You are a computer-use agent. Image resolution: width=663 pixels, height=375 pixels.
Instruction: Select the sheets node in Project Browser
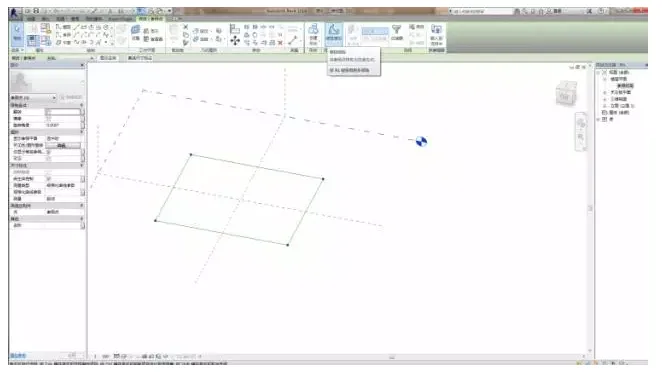(619, 112)
